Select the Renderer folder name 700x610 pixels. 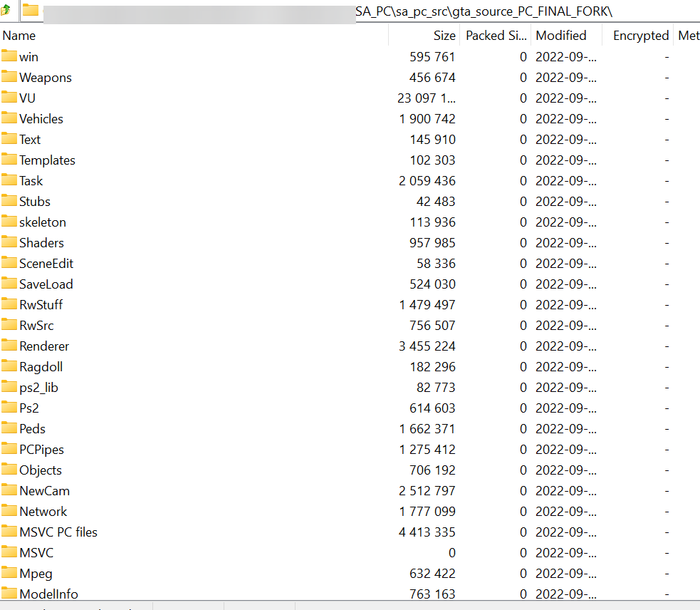[x=44, y=346]
